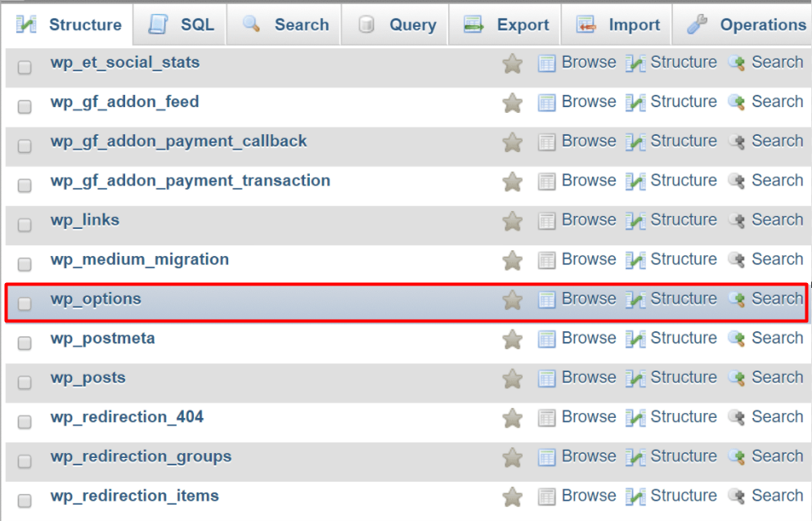Click Structure text link for wp_posts
Screen dimensions: 812x521
coord(684,377)
